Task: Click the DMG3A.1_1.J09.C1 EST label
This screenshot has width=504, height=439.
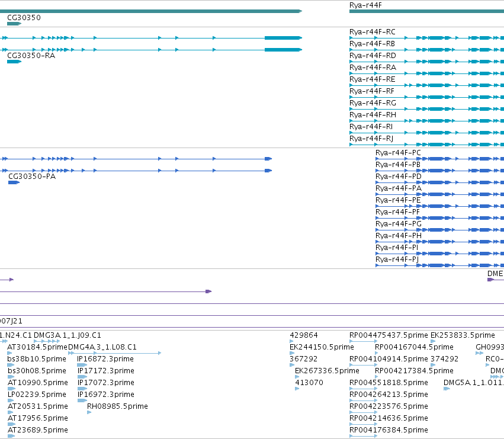Action: click(67, 335)
